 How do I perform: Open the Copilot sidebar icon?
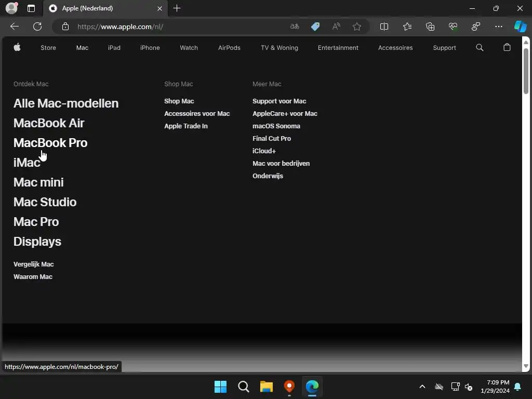[x=520, y=26]
